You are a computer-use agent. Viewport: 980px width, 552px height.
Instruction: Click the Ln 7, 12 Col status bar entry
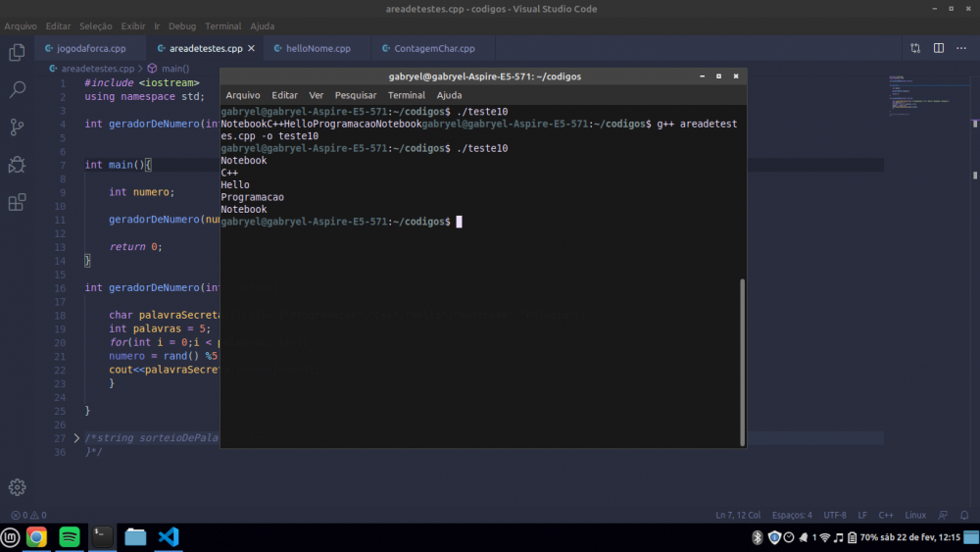point(738,515)
